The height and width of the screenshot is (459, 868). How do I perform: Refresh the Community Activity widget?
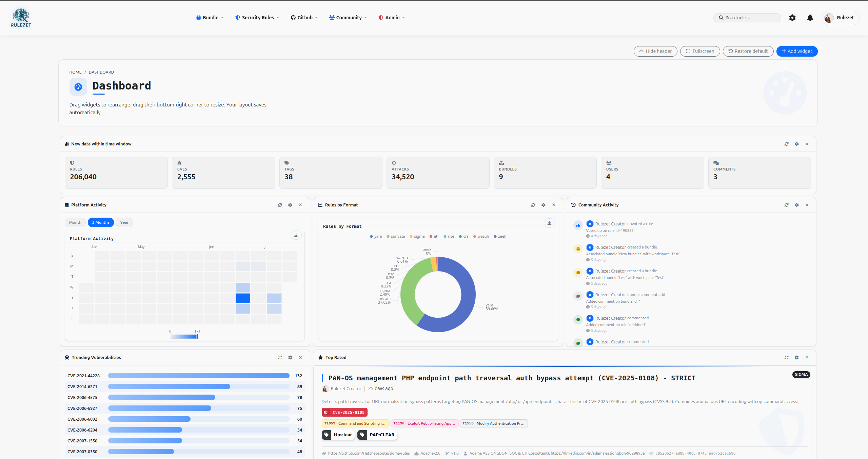786,205
